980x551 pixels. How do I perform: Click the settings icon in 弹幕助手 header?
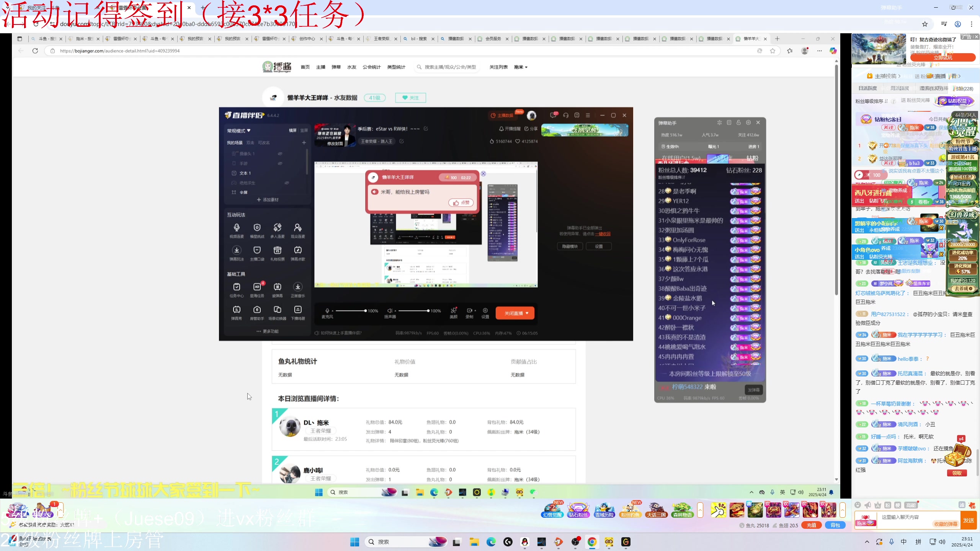point(748,122)
